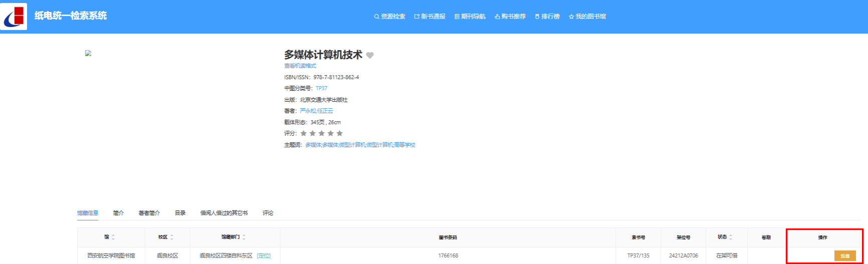Viewport: 868px width, 264px height.
Task: Switch to the 简介 tab
Action: (118, 213)
